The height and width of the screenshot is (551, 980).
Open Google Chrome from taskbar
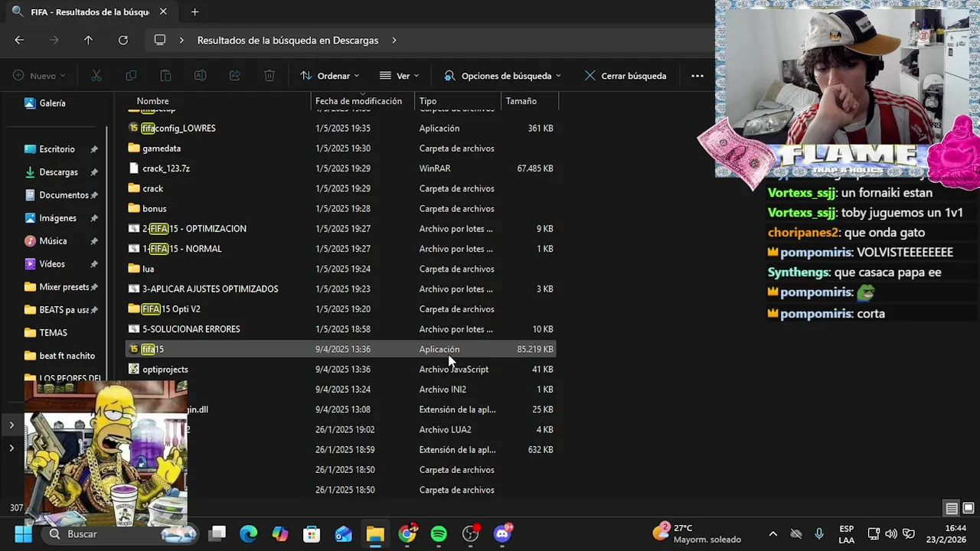407,533
